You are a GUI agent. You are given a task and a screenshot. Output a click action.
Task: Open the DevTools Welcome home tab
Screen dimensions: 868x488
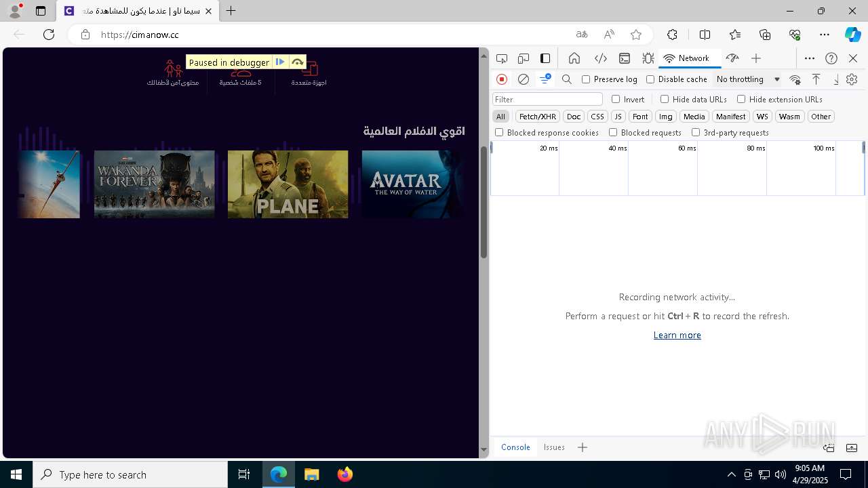point(574,58)
